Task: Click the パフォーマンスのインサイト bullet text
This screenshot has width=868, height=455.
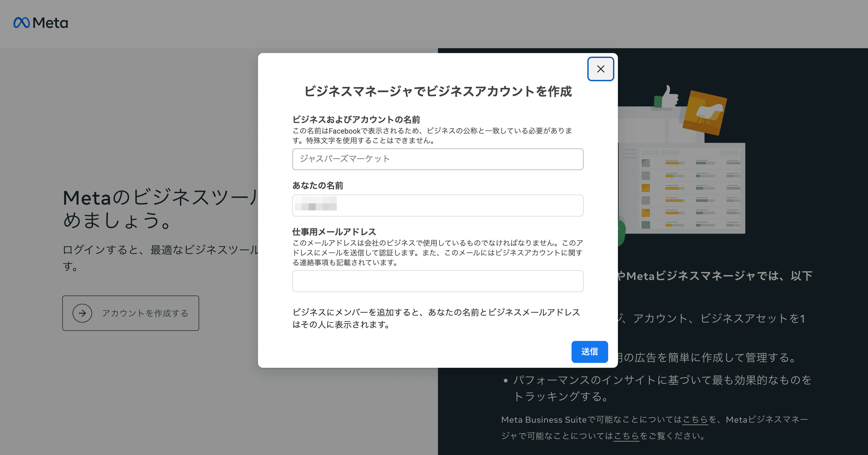Action: coord(662,388)
